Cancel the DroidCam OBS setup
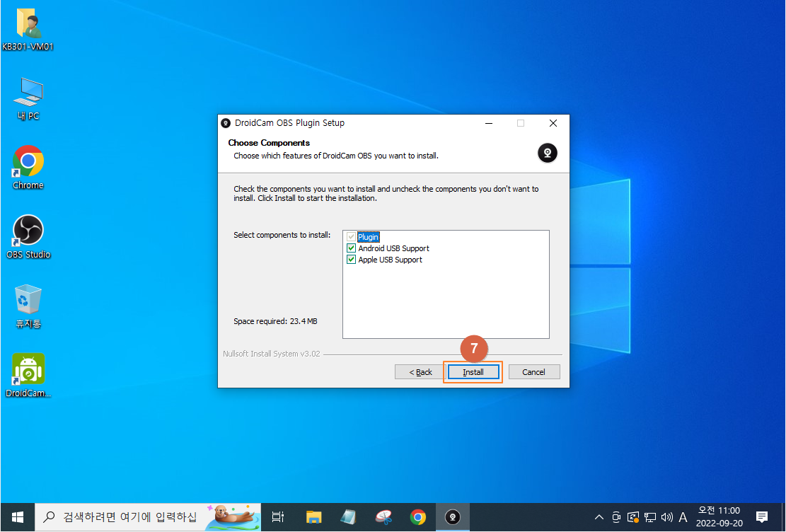 pyautogui.click(x=534, y=372)
